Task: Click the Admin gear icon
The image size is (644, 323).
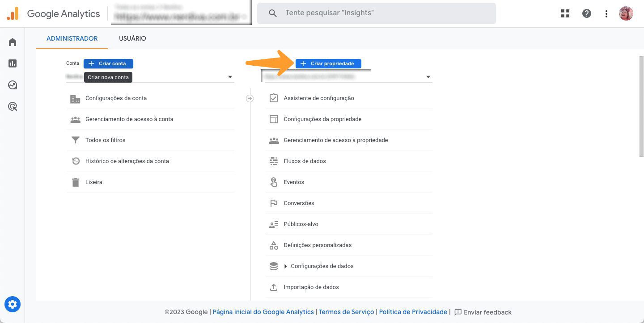Action: point(13,305)
